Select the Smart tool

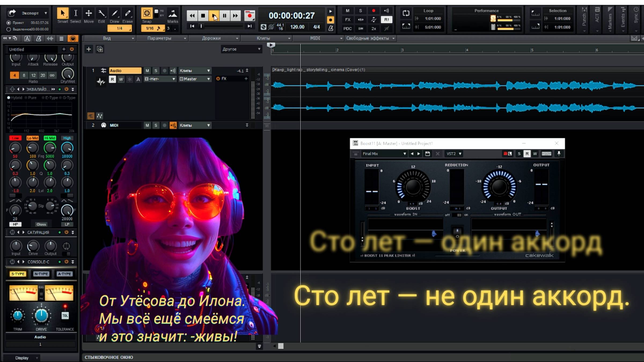pos(63,13)
